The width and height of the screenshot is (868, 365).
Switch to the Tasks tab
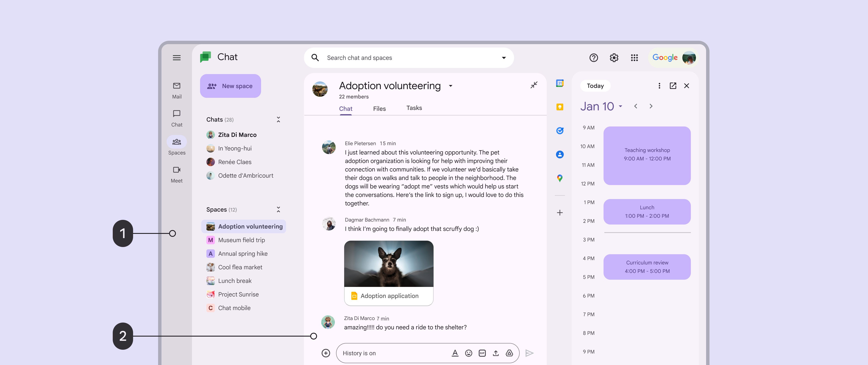pyautogui.click(x=414, y=108)
